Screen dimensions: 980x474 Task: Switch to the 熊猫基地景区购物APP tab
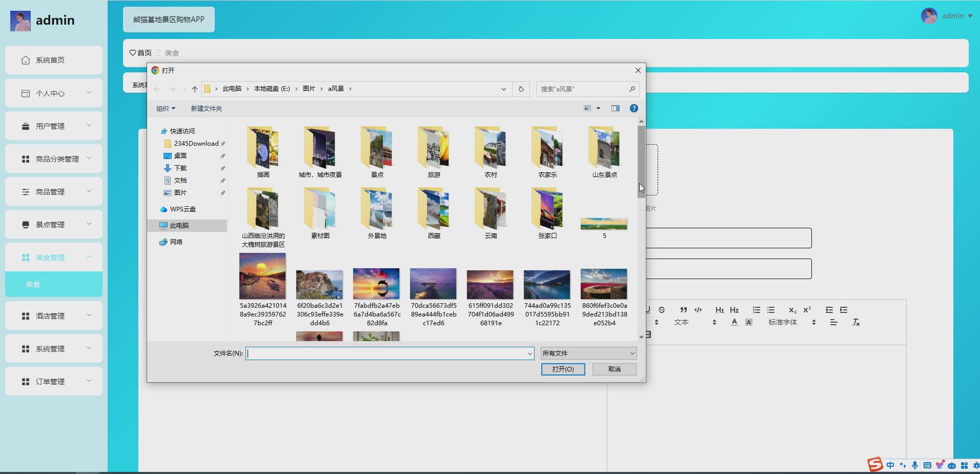[x=169, y=19]
